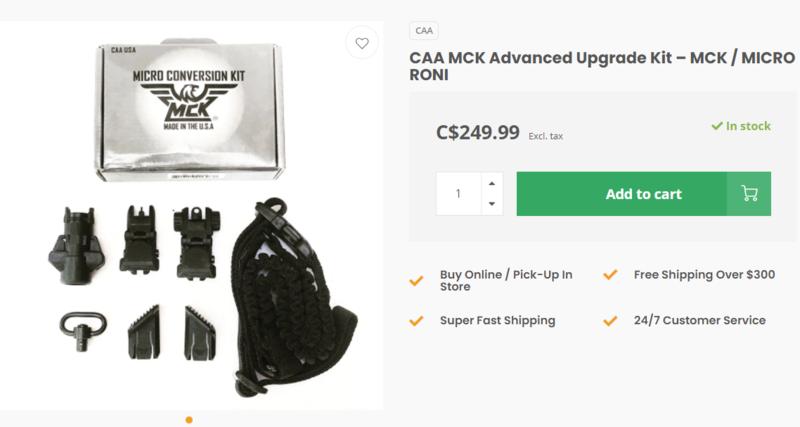Click the checkmark beside 24/7 Customer Service
This screenshot has height=427, width=800.
(x=610, y=321)
